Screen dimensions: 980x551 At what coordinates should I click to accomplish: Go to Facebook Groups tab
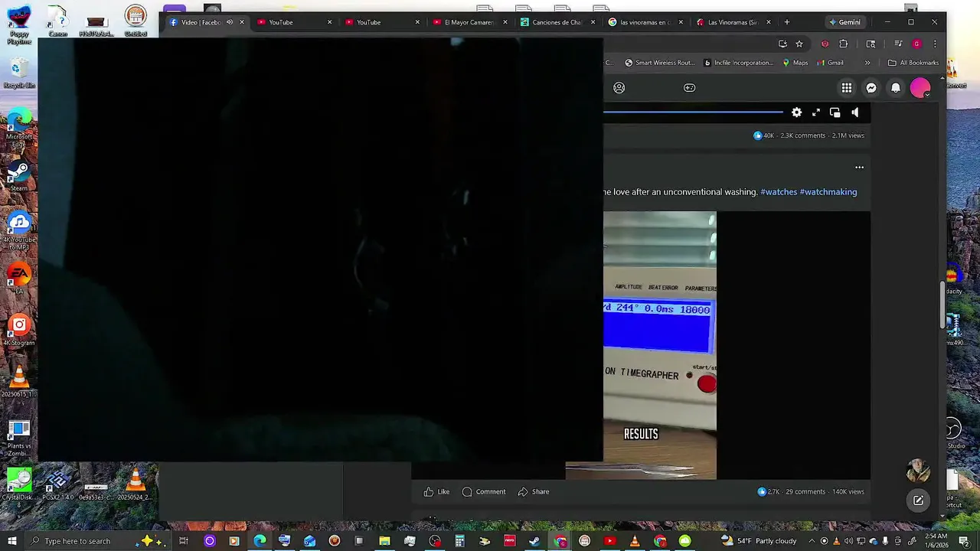click(x=619, y=88)
